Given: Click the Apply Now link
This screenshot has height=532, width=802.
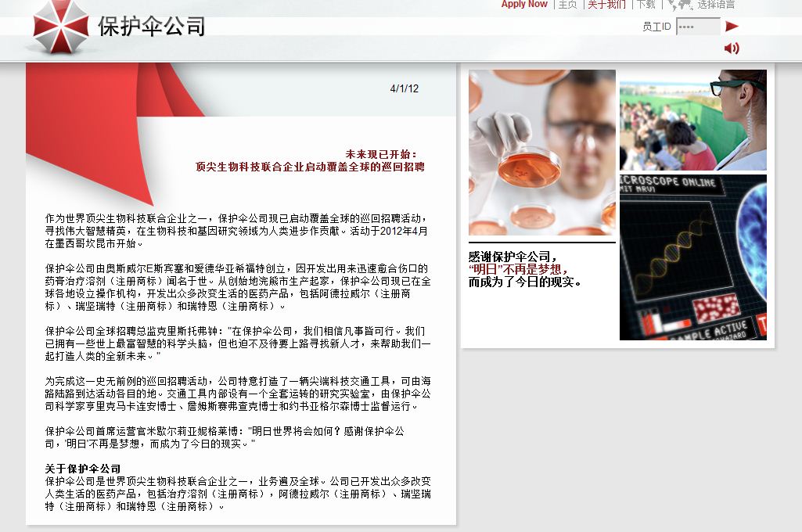Looking at the screenshot, I should (x=524, y=5).
